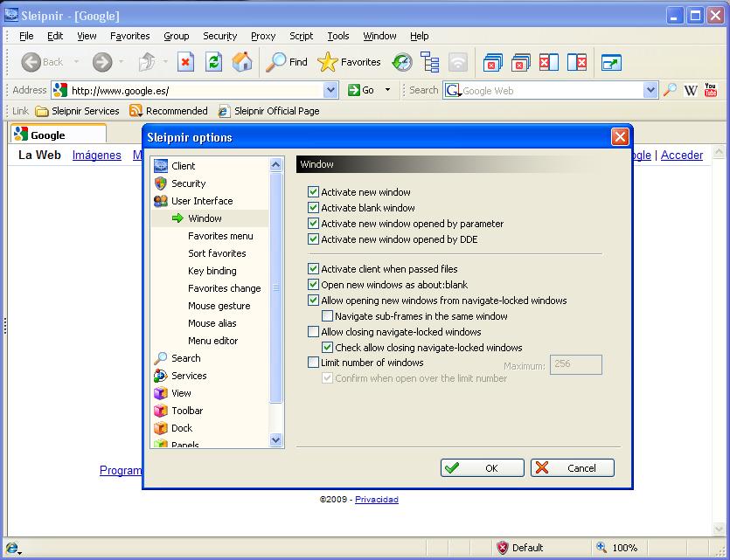Screen dimensions: 730x560
Task: Open the Up button dropdown arrow
Action: 165,61
